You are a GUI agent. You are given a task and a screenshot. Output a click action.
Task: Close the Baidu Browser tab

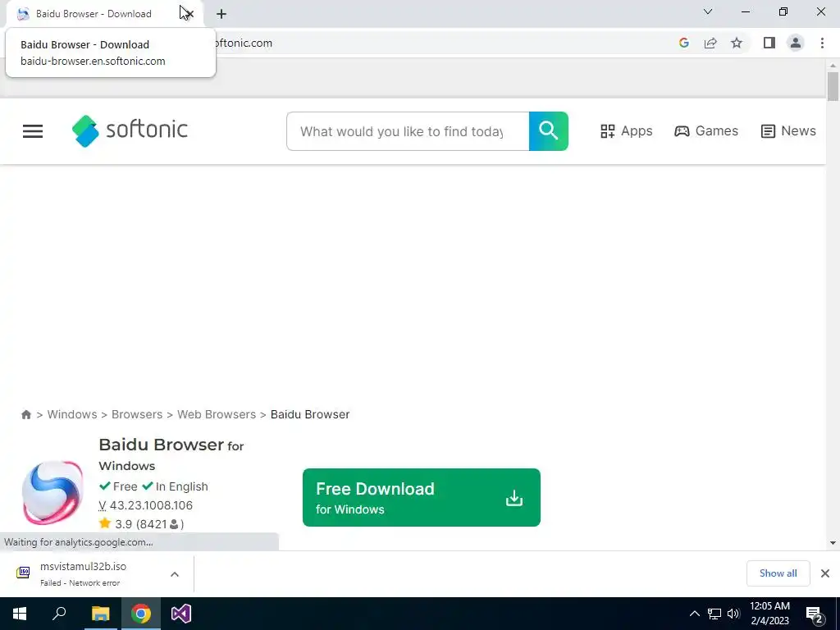point(189,14)
